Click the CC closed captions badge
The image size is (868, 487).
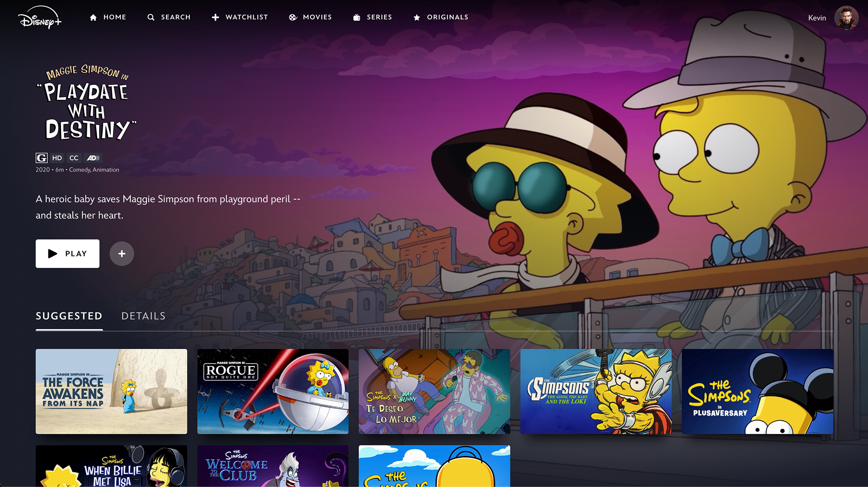(x=74, y=158)
